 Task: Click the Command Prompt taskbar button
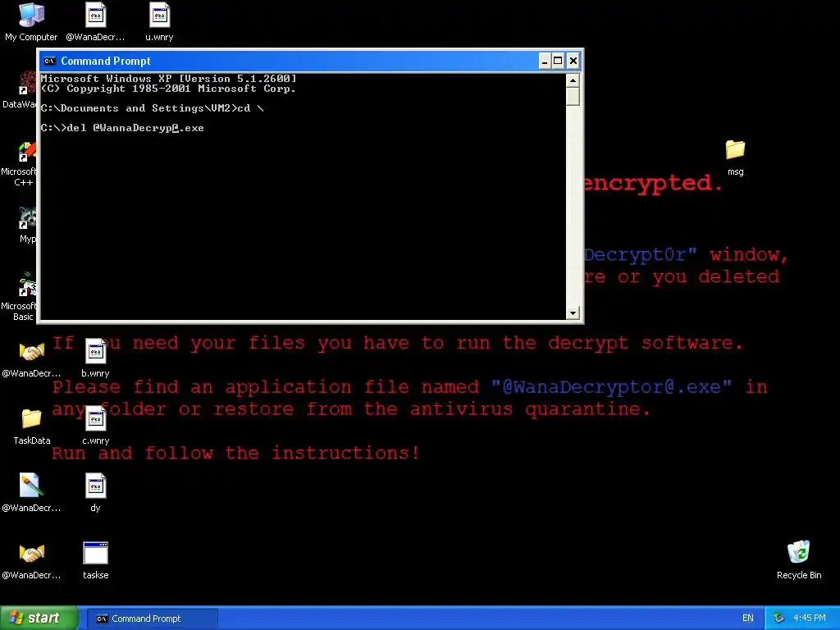click(152, 619)
